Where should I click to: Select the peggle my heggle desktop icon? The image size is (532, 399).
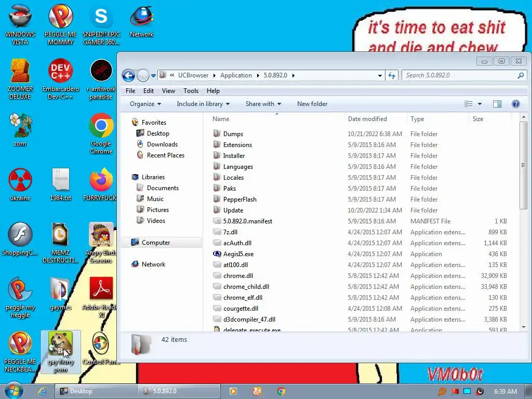tap(20, 298)
